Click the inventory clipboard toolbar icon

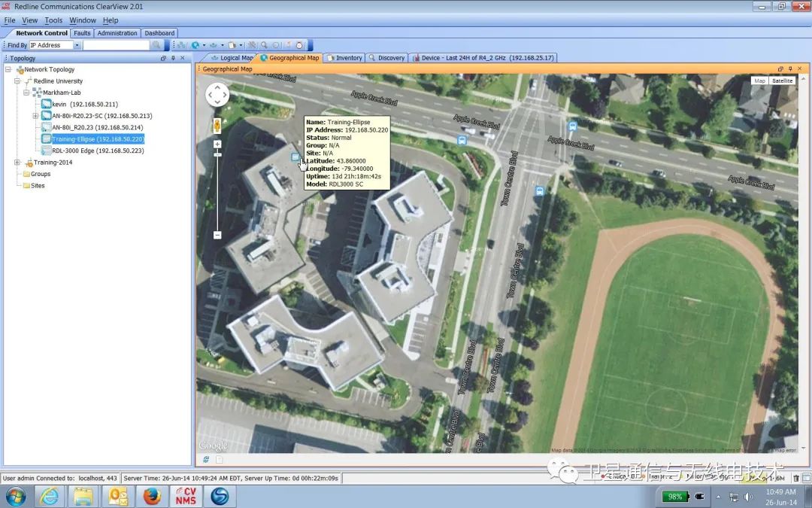click(232, 45)
